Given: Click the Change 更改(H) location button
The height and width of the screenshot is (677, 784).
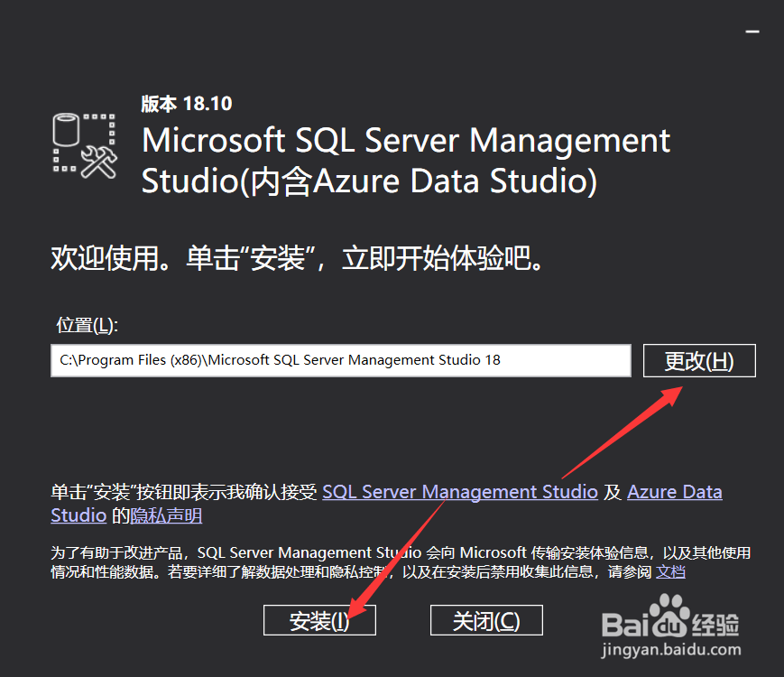Looking at the screenshot, I should (699, 360).
